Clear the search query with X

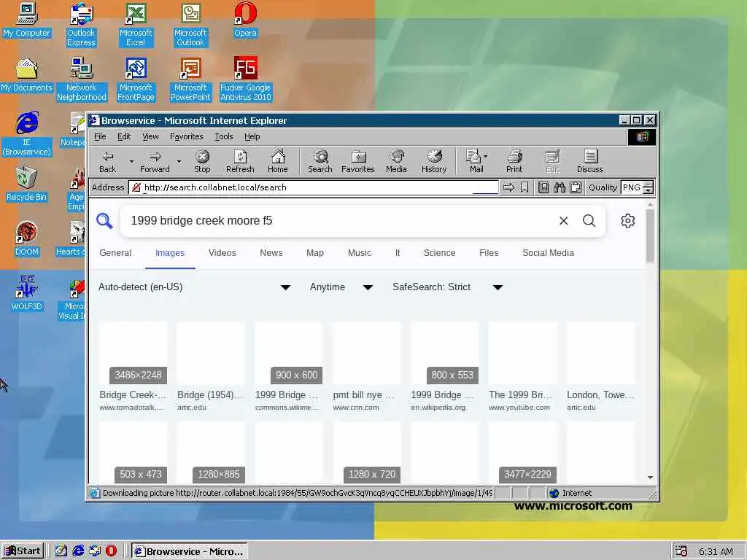point(564,220)
